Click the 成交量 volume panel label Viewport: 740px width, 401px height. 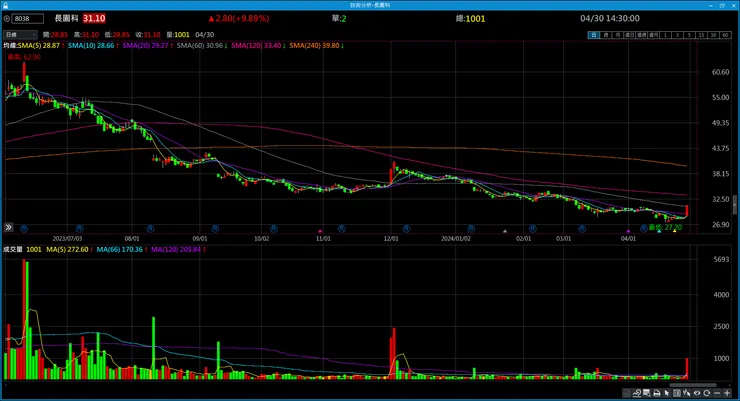click(x=13, y=250)
